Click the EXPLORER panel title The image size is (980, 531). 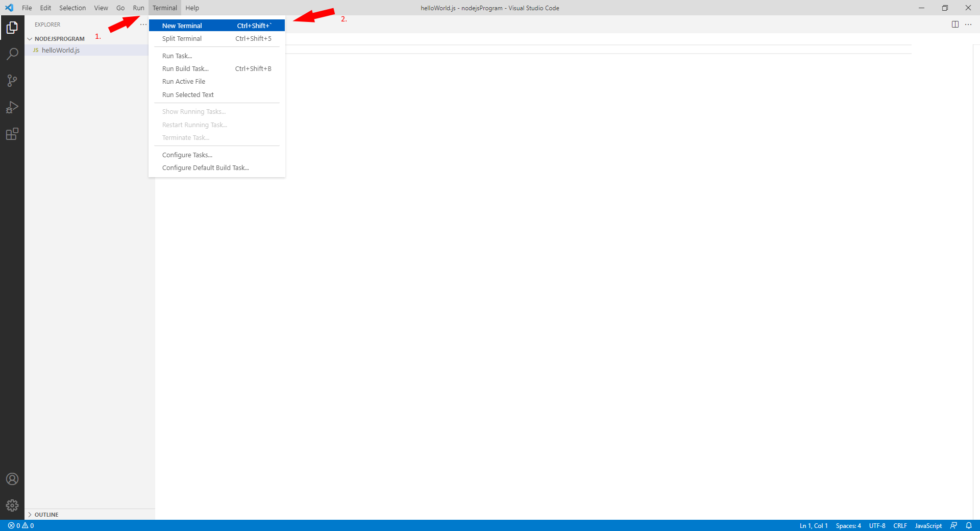47,25
